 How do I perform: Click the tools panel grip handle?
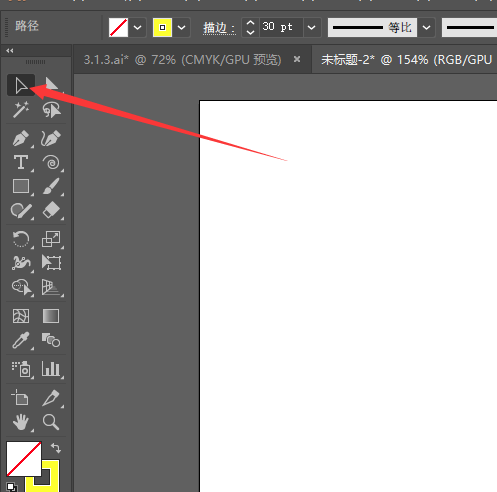(35, 62)
